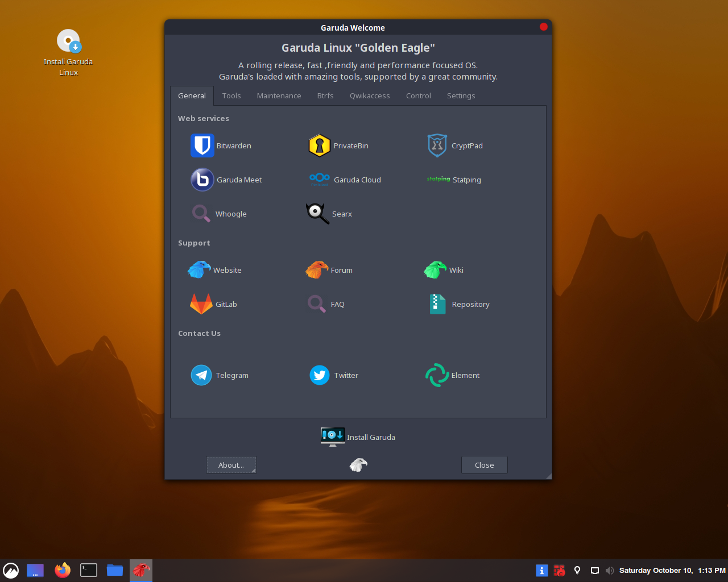Image resolution: width=728 pixels, height=582 pixels.
Task: Switch to the Control tab
Action: click(419, 95)
